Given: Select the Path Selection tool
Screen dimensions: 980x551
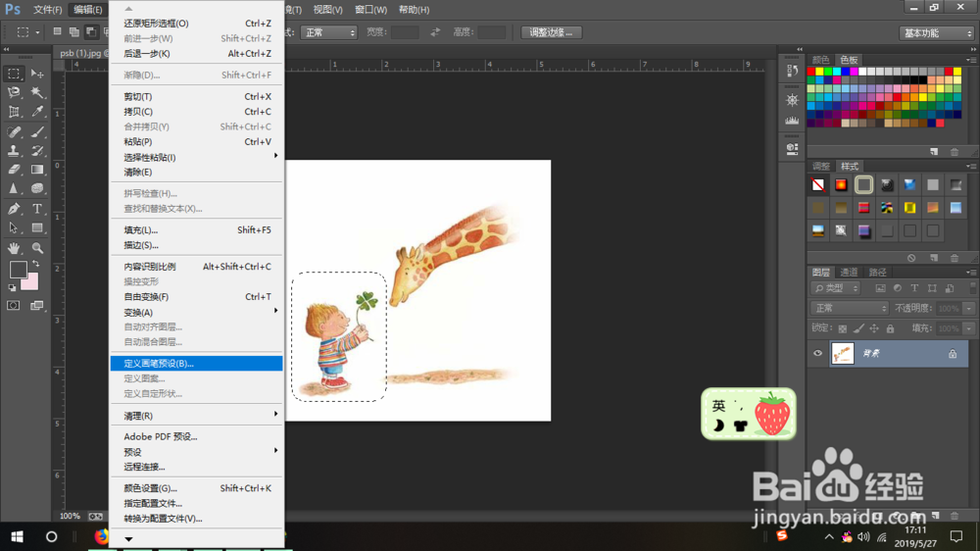Looking at the screenshot, I should 14,228.
